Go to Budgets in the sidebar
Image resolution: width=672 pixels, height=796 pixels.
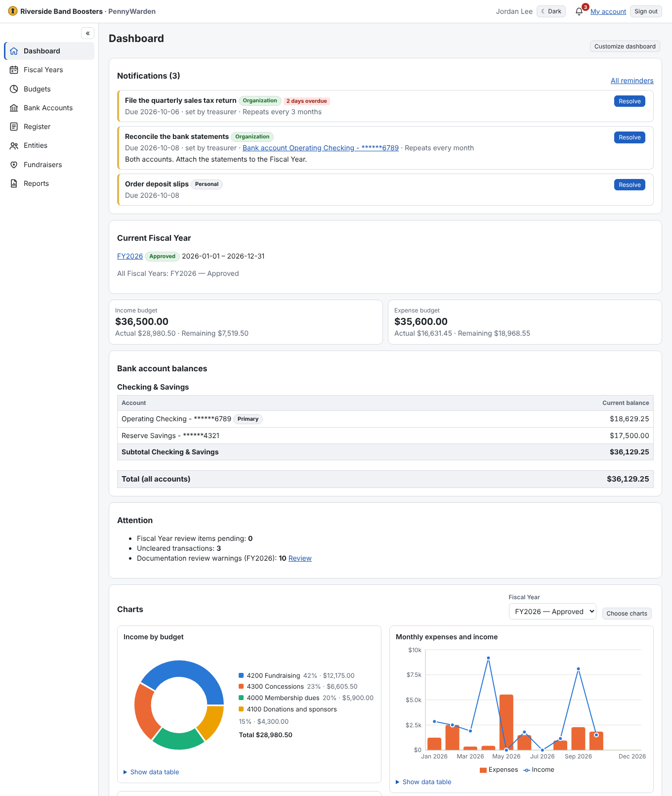[x=49, y=89]
